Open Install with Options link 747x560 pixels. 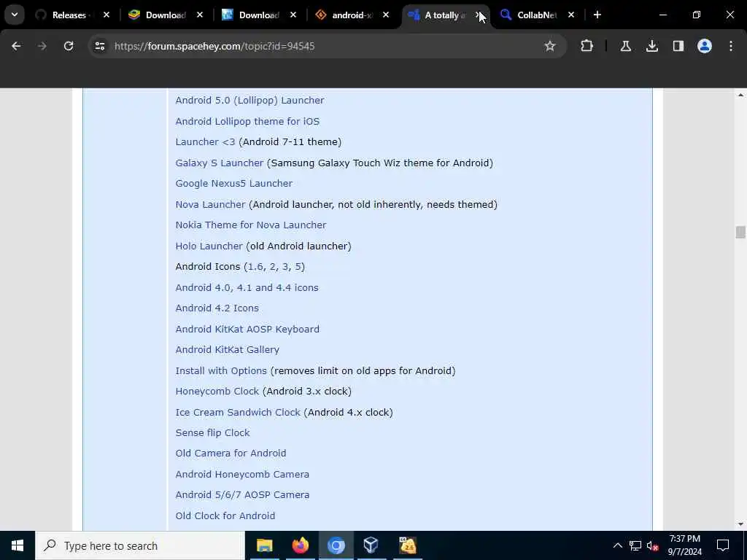[x=221, y=370]
